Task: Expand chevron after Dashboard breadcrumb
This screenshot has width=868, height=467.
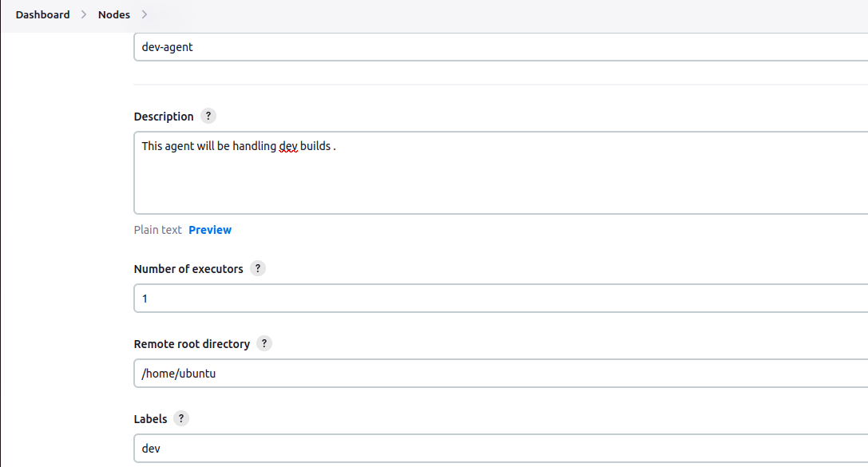Action: click(84, 14)
